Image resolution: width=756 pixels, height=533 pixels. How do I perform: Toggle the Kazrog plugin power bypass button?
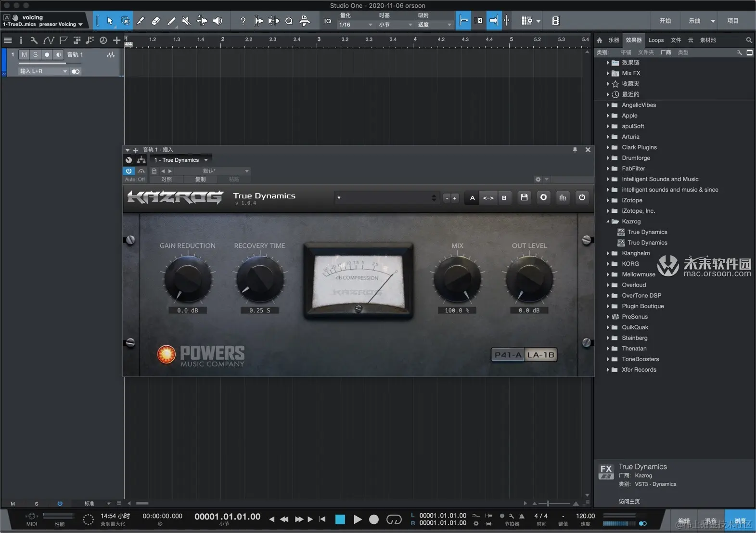[x=582, y=197]
